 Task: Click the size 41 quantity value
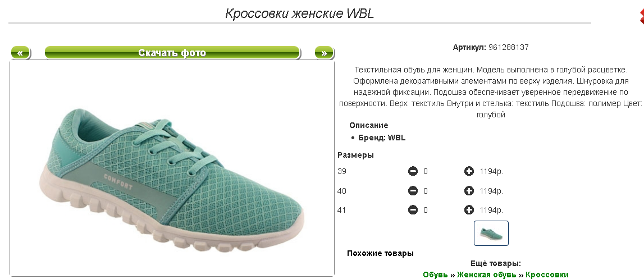pos(426,210)
